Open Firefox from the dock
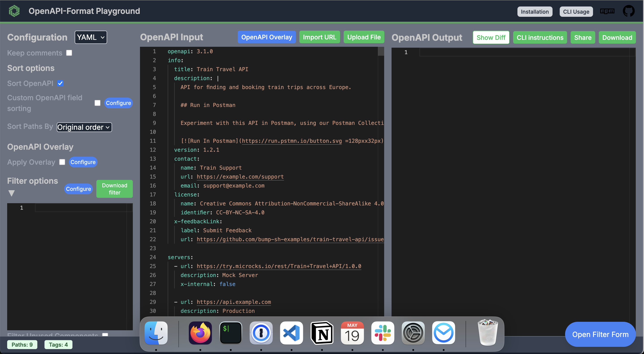The image size is (644, 354). (200, 333)
